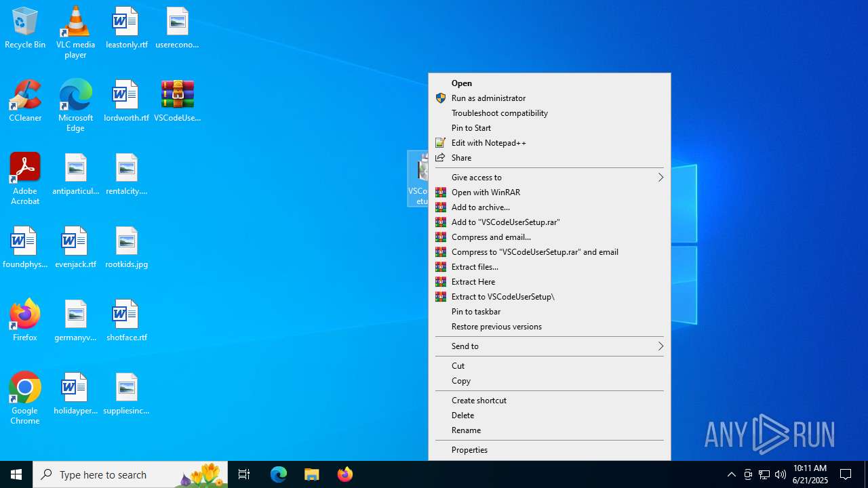Choose Restore previous versions
Image resolution: width=868 pixels, height=488 pixels.
pyautogui.click(x=549, y=327)
